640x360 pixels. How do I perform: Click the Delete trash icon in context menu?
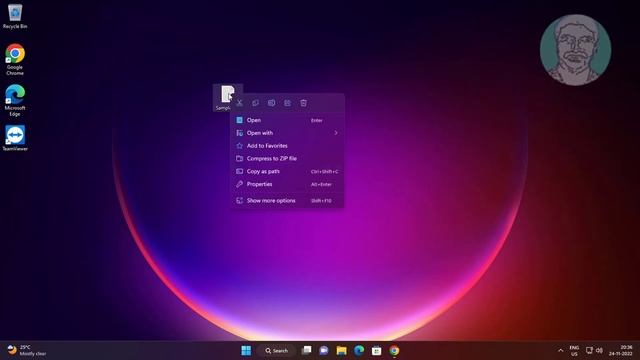point(303,103)
